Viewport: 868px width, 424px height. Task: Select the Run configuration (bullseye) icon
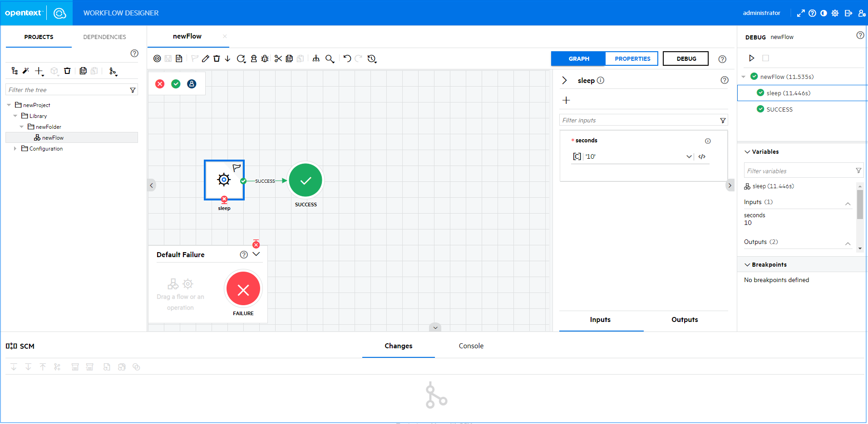tap(157, 58)
